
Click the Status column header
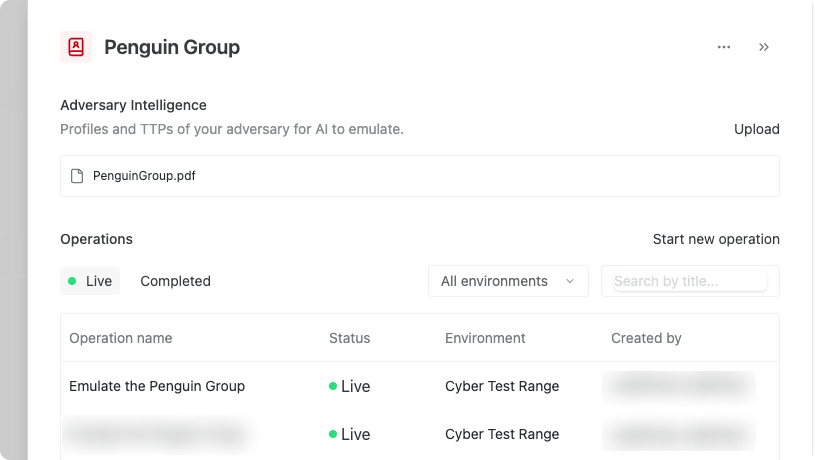[x=349, y=338]
